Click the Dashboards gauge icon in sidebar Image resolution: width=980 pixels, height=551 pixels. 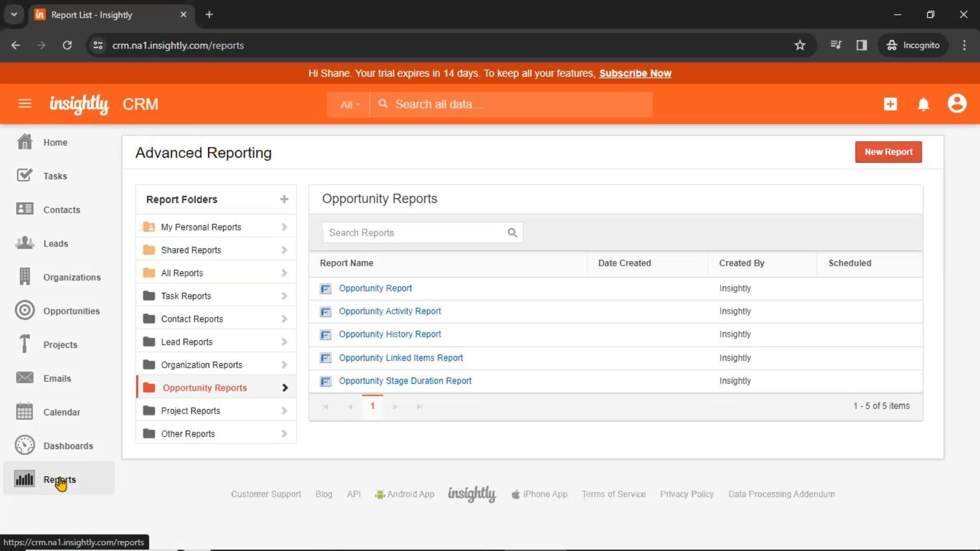[24, 445]
